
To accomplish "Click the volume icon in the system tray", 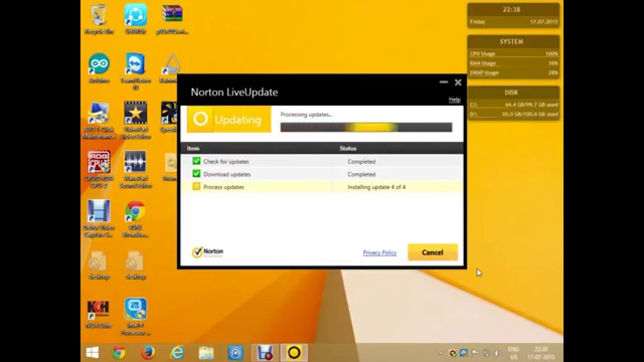I will (498, 353).
